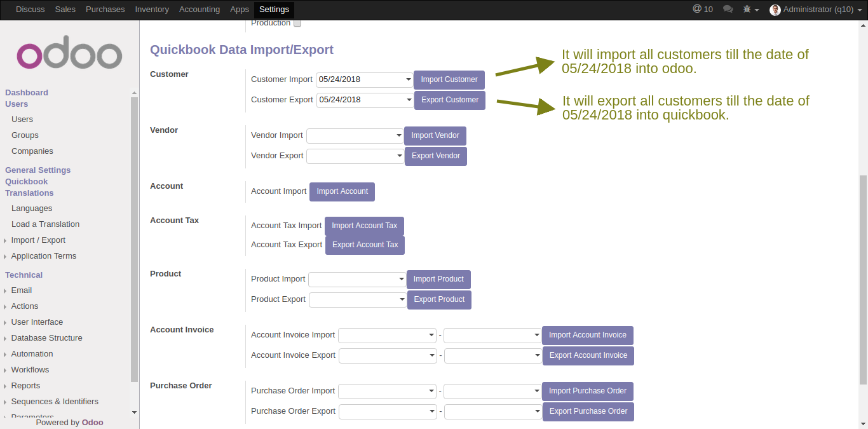The image size is (868, 429).
Task: Click the Export Purchase Order button
Action: [588, 411]
